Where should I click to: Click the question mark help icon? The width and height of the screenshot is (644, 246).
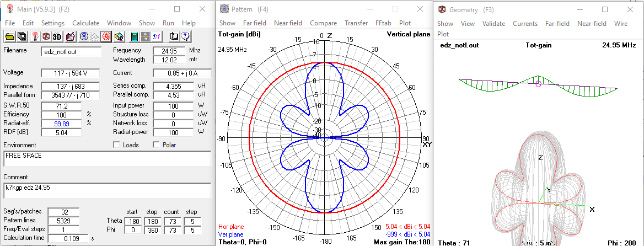(x=185, y=36)
